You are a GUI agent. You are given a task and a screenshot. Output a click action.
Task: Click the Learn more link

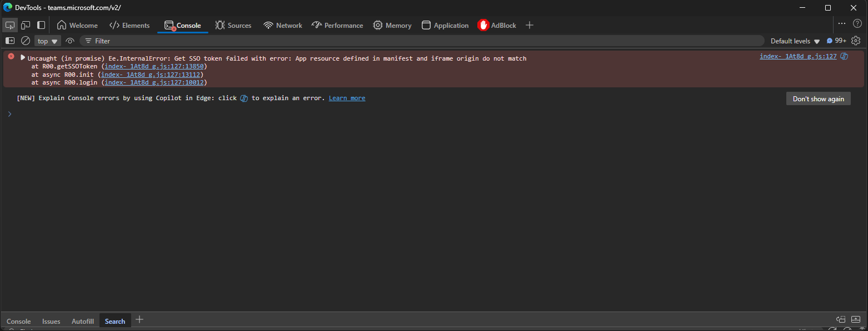[347, 98]
